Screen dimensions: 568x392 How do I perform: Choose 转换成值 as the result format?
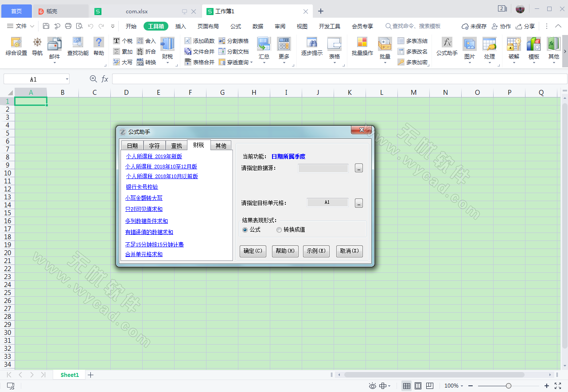(x=279, y=229)
